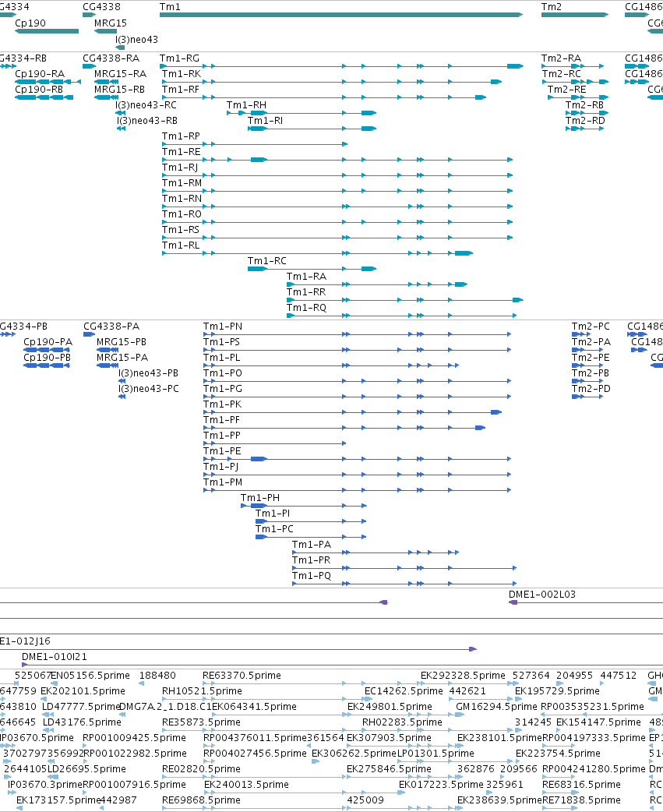Viewport: 663px width, 812px height.
Task: Click transcript Tm1-RA
Action: pos(377,284)
